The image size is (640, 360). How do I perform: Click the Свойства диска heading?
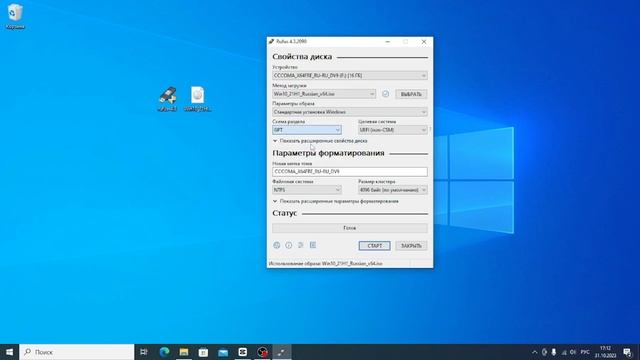pyautogui.click(x=302, y=57)
